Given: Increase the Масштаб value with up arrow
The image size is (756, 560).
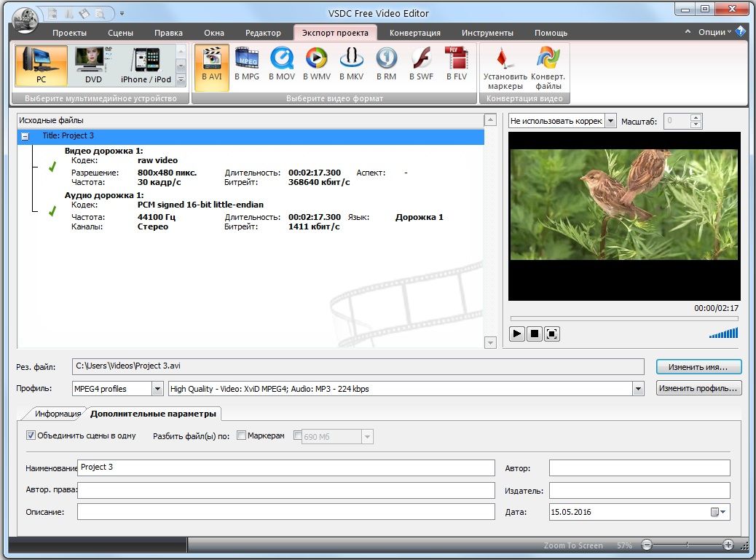Looking at the screenshot, I should [696, 117].
